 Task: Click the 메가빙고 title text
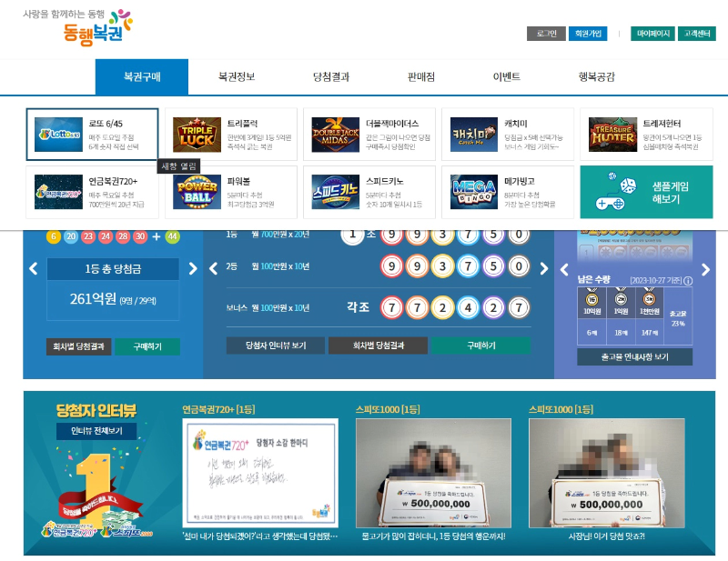tap(520, 181)
